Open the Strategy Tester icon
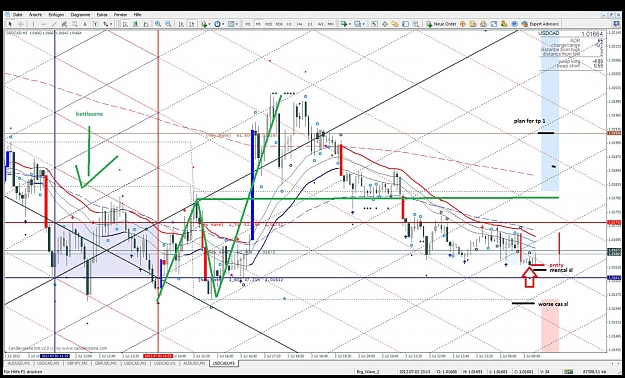 pyautogui.click(x=416, y=24)
